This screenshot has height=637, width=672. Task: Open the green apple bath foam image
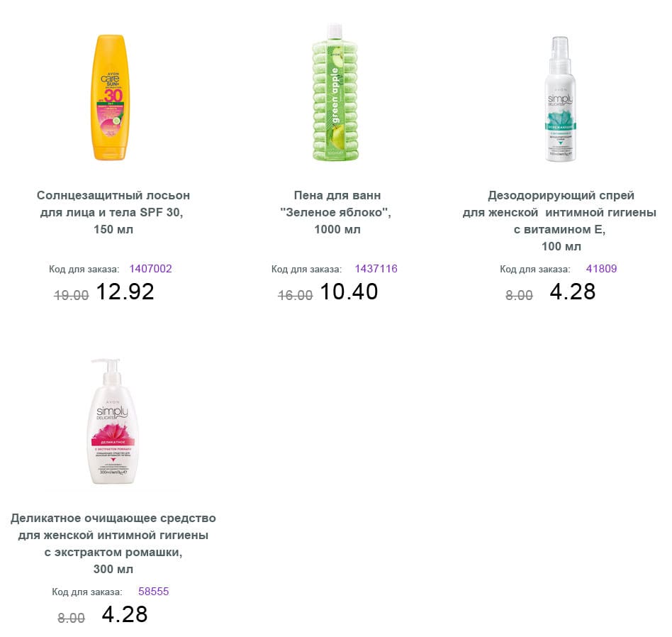point(335,94)
